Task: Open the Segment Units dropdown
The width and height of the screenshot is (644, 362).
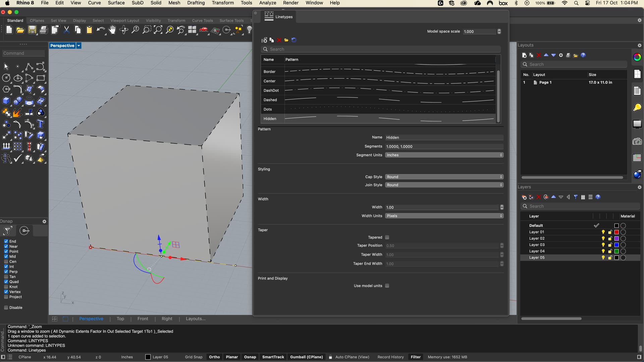Action: point(444,155)
